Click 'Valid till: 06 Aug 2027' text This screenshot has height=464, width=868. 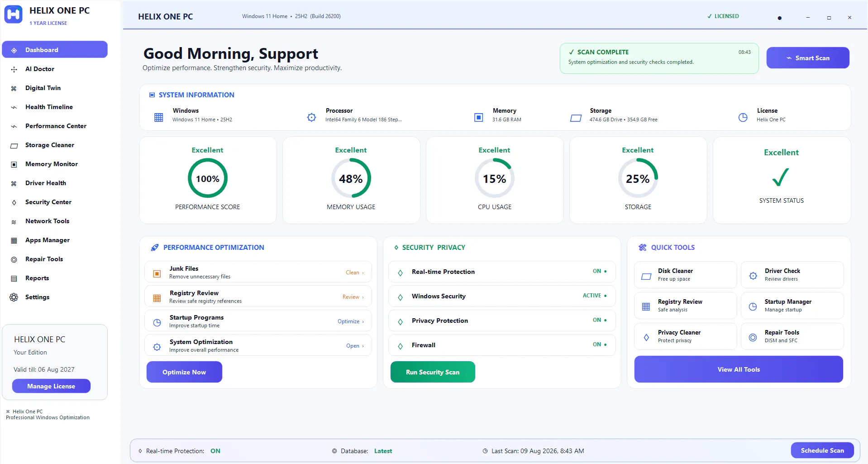pos(44,369)
